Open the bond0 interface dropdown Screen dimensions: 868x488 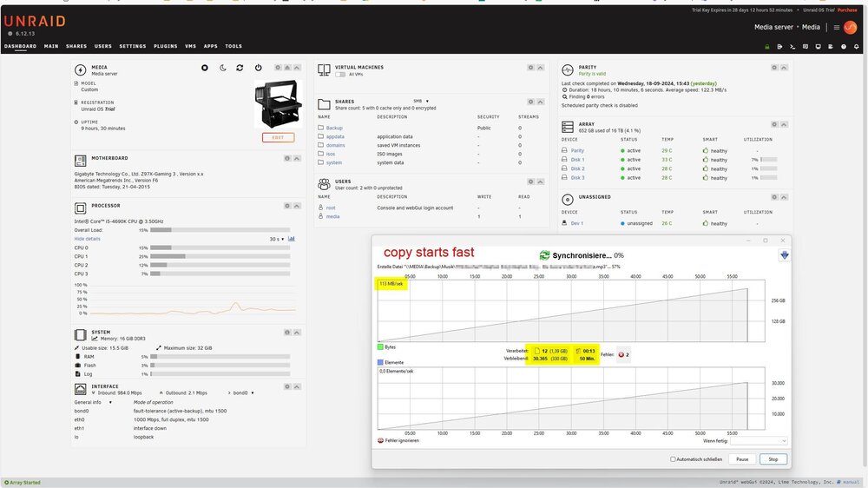coord(243,392)
